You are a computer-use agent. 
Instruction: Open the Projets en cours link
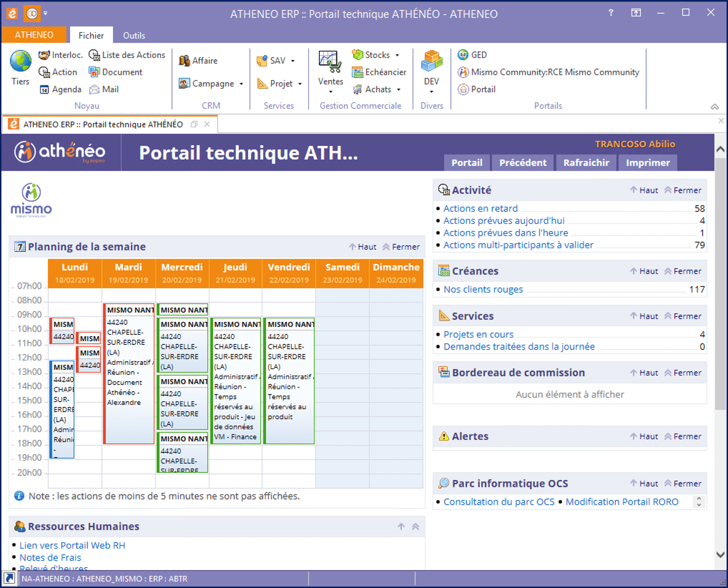[478, 334]
